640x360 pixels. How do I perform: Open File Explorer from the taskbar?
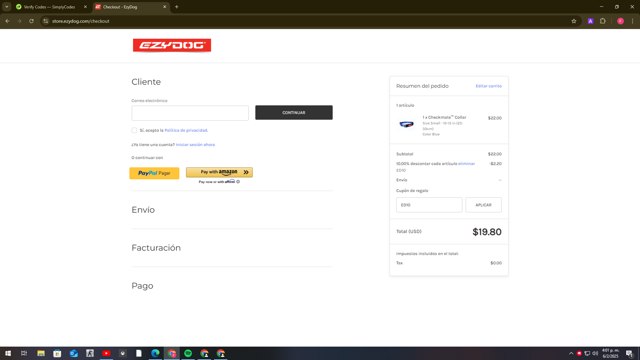point(41,353)
